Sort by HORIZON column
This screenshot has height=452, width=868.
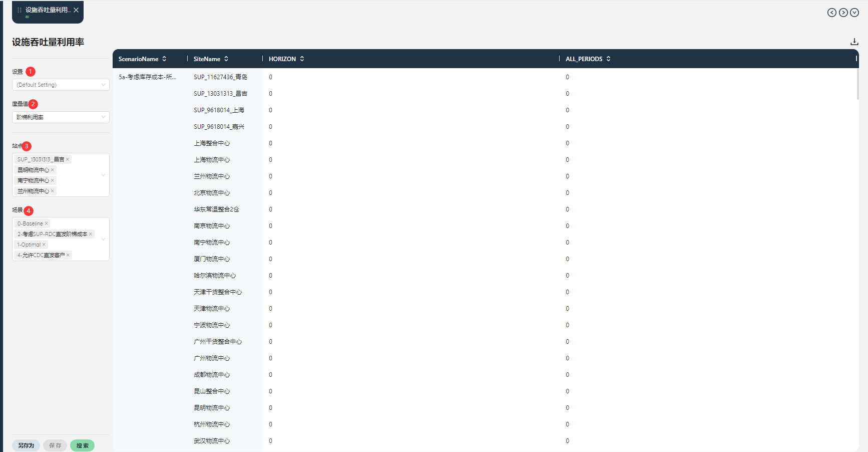point(302,59)
